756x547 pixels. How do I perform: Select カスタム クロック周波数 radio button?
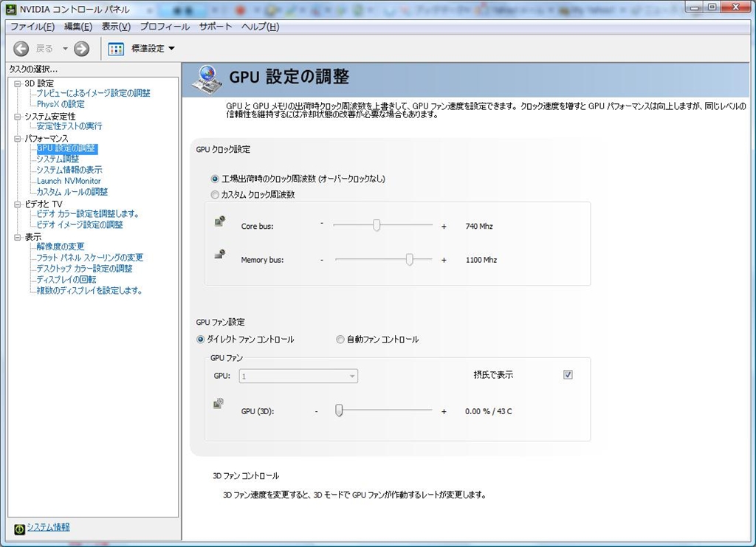tap(215, 195)
